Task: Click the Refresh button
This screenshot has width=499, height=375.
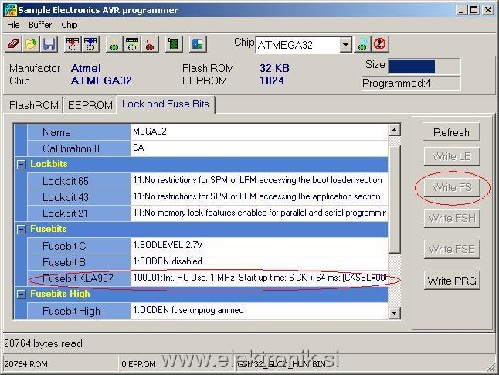Action: coord(451,132)
